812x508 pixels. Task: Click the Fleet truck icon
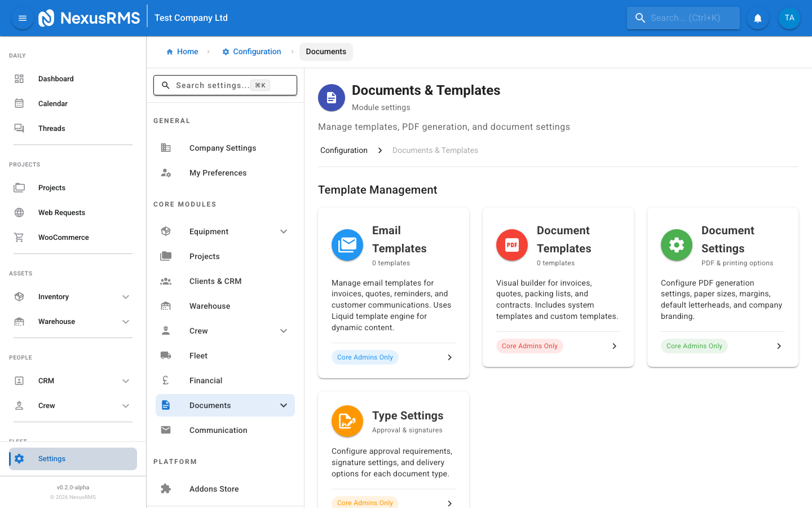[165, 355]
